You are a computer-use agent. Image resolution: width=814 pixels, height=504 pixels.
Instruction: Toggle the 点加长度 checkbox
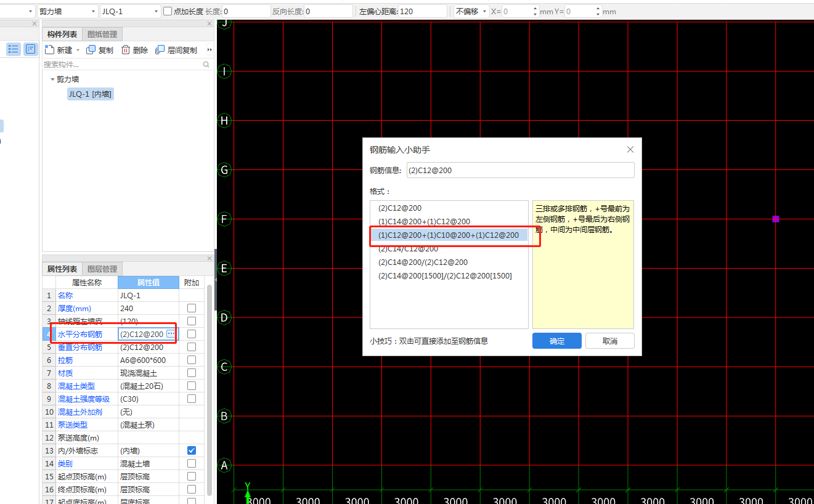point(168,11)
